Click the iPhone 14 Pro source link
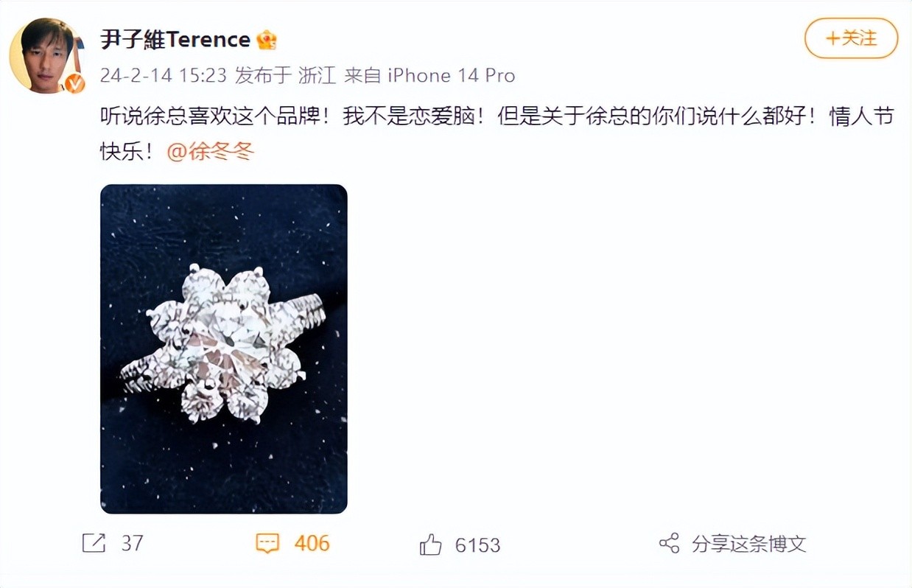This screenshot has width=912, height=588. click(x=451, y=75)
